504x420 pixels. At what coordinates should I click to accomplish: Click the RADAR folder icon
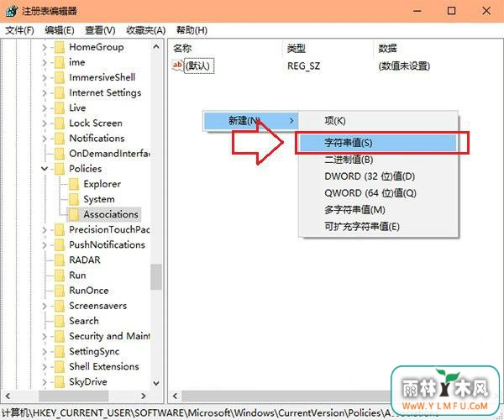pyautogui.click(x=60, y=260)
